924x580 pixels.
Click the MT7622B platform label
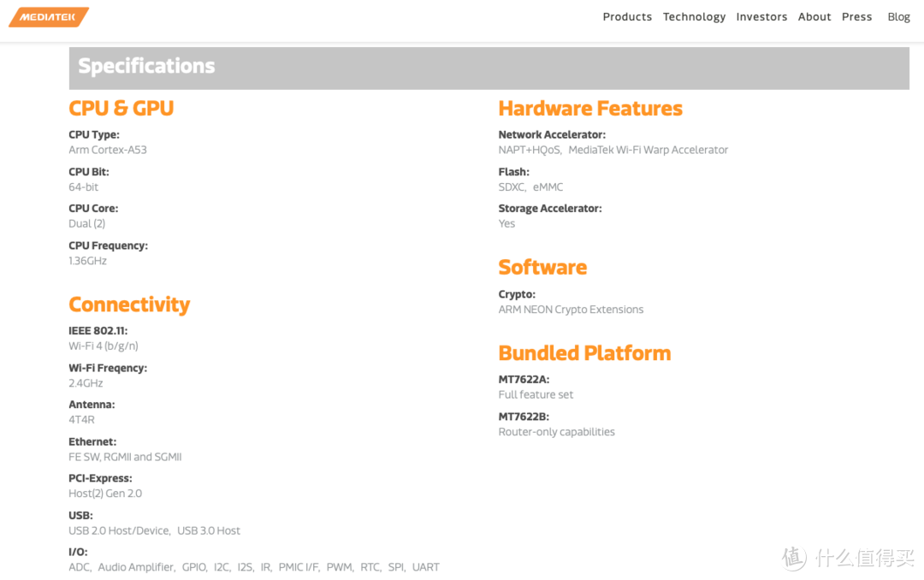tap(524, 417)
